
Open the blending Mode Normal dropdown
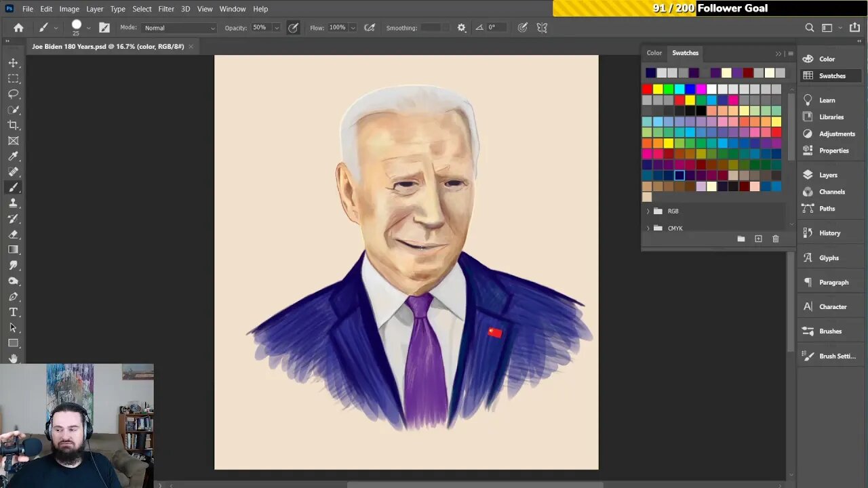tap(180, 28)
